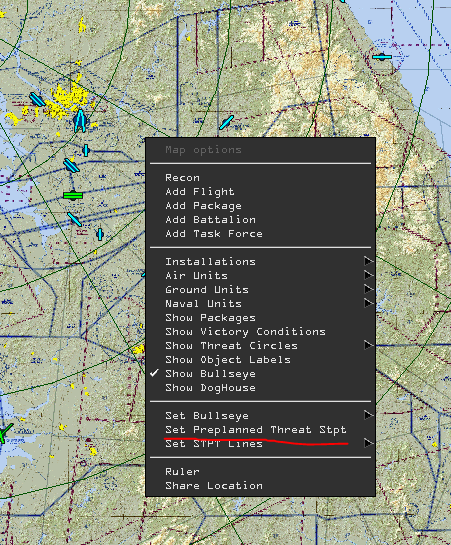Expand the Naval Units submenu arrow
Viewport: 451px width, 545px height.
click(x=369, y=303)
